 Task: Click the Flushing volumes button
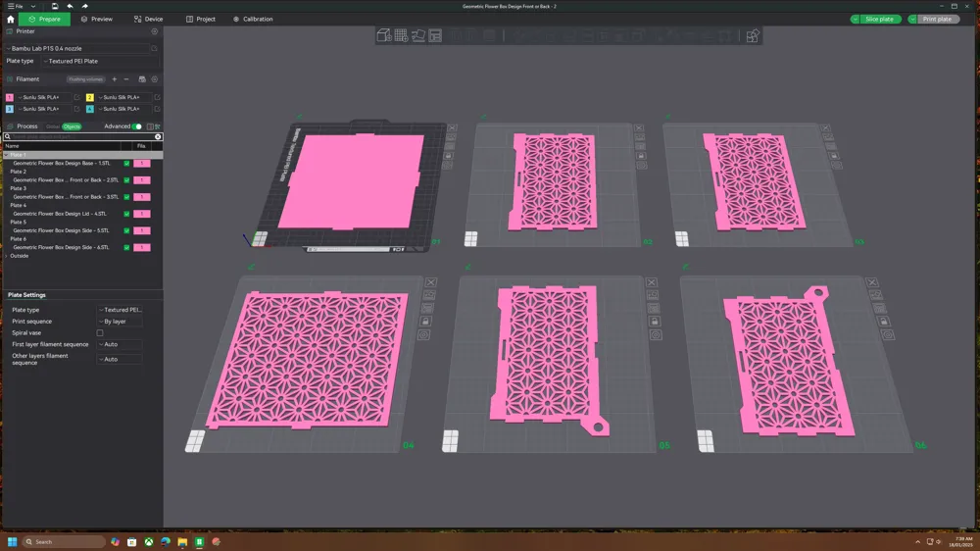[x=85, y=79]
